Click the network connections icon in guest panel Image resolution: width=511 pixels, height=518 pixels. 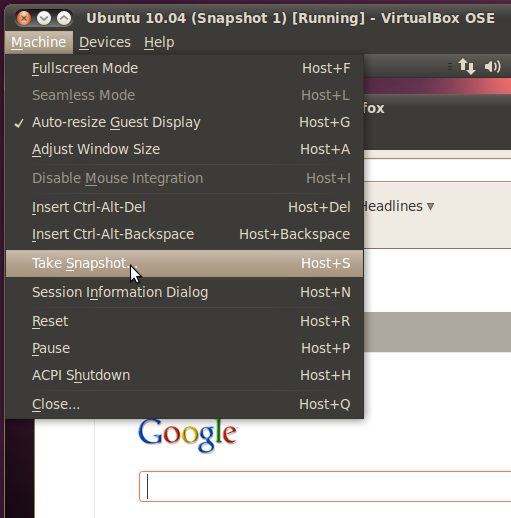pyautogui.click(x=466, y=66)
